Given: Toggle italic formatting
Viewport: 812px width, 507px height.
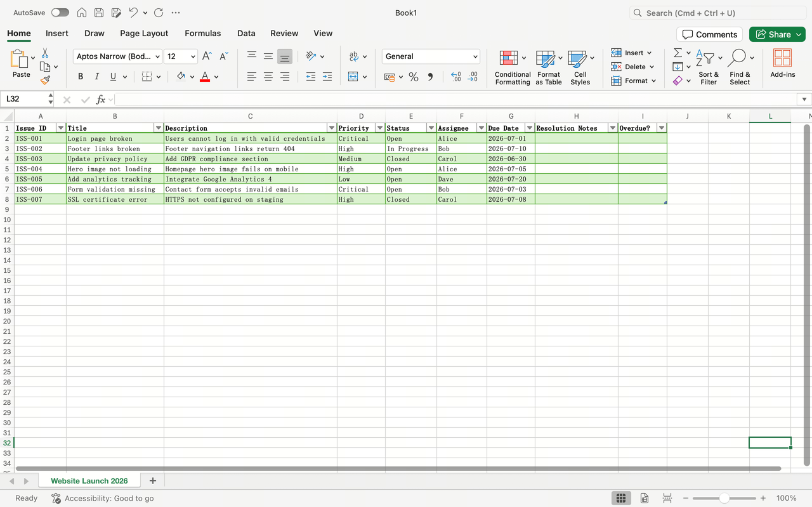Looking at the screenshot, I should pos(96,77).
